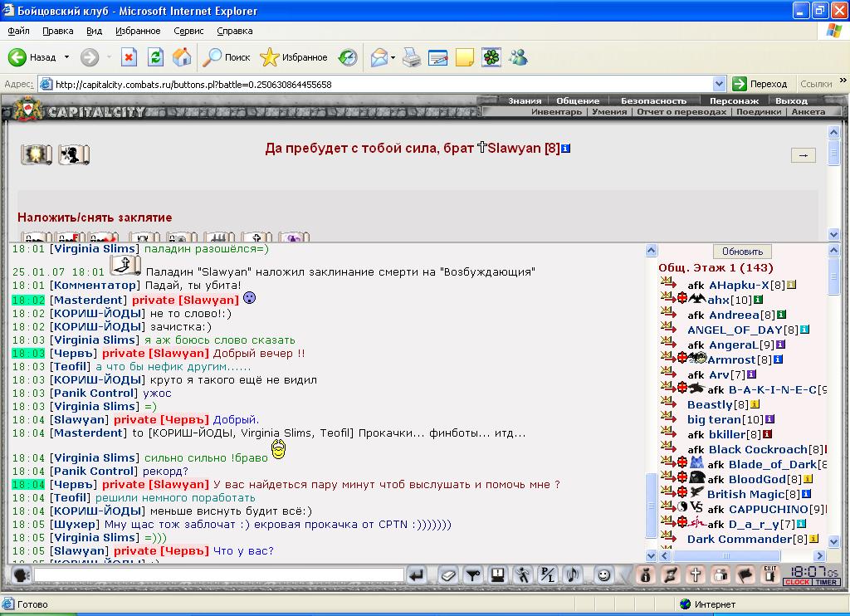Switch to TIMER mode
This screenshot has height=616, width=850.
tap(826, 582)
